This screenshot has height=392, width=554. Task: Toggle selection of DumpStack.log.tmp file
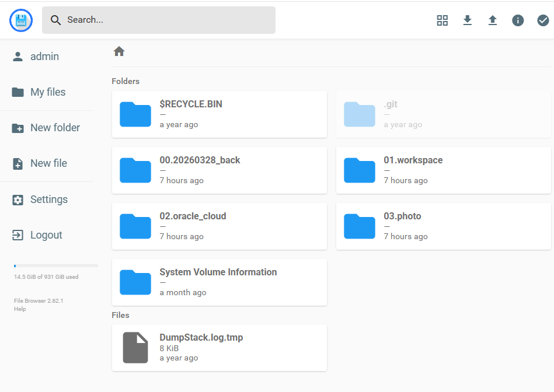tap(219, 347)
